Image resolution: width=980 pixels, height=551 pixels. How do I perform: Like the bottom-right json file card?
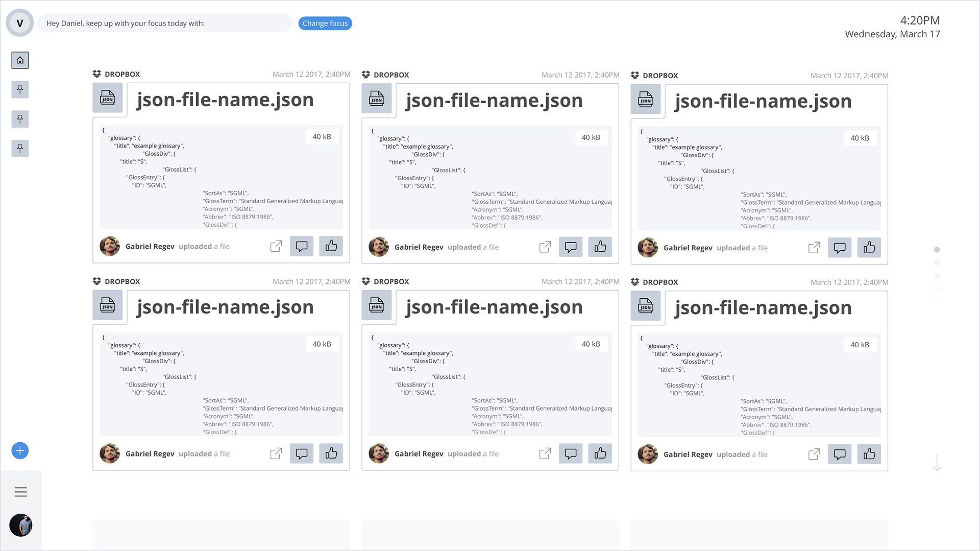[869, 454]
